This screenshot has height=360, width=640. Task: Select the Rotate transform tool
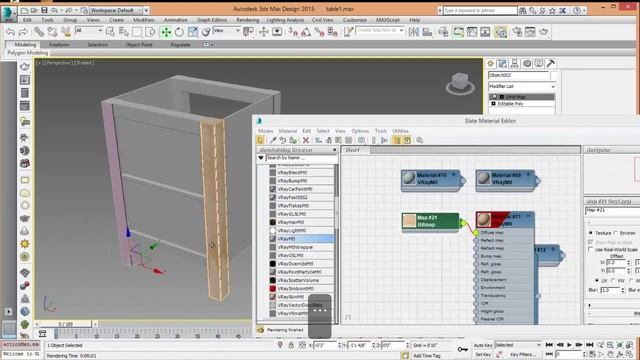pos(179,32)
